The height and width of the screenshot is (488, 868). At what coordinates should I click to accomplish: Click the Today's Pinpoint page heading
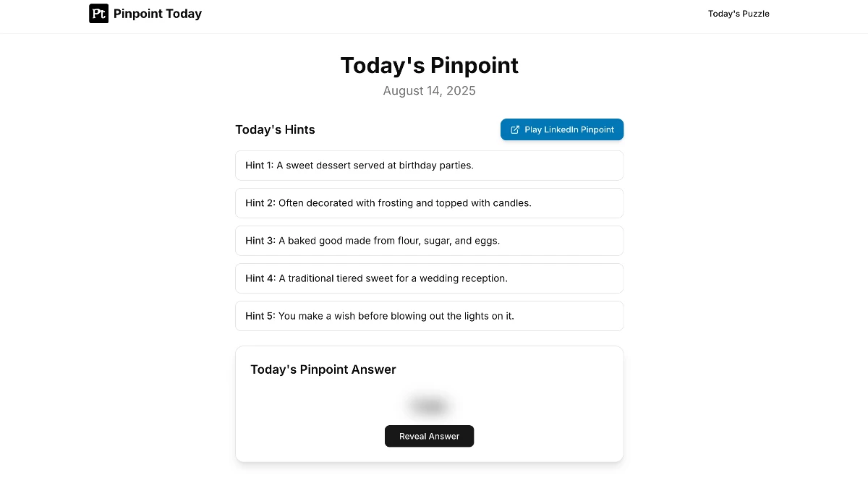[x=429, y=65]
